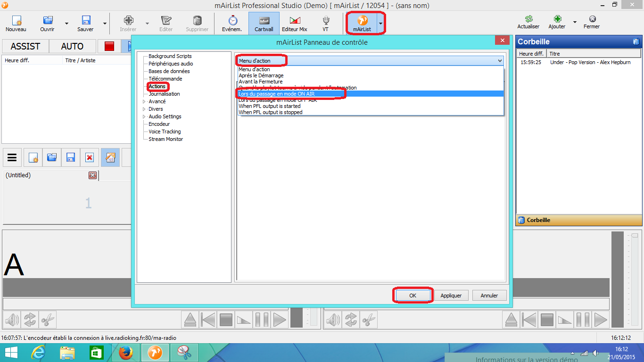Select Voice Tracking in the tree
Screen dimensions: 644x362
[165, 132]
